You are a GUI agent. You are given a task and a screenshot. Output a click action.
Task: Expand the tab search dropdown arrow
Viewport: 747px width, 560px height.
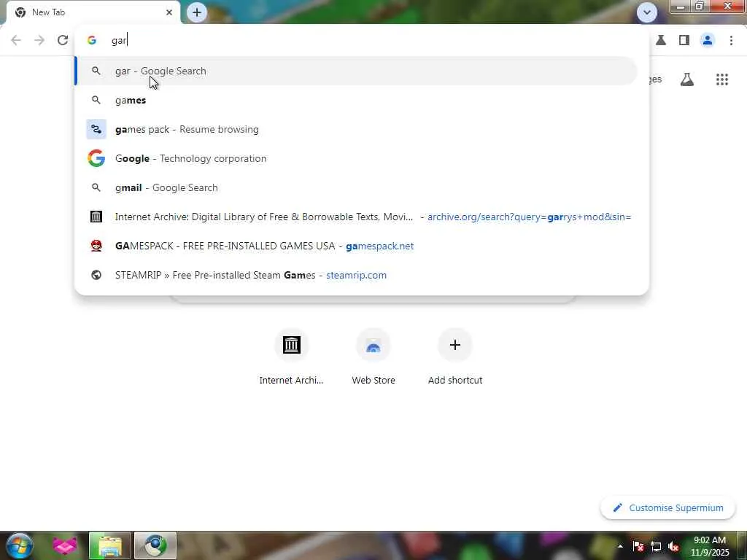(x=647, y=12)
